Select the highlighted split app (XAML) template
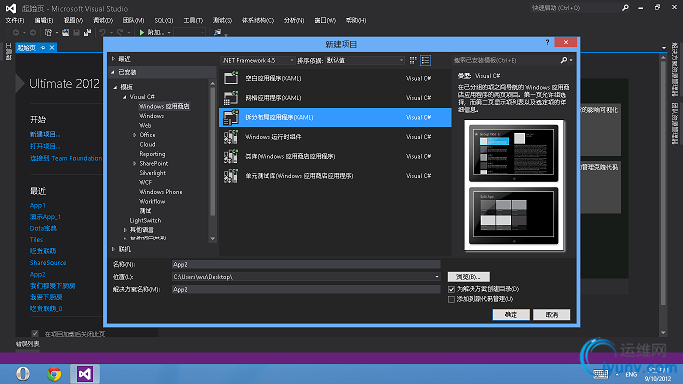The height and width of the screenshot is (384, 683). [335, 118]
